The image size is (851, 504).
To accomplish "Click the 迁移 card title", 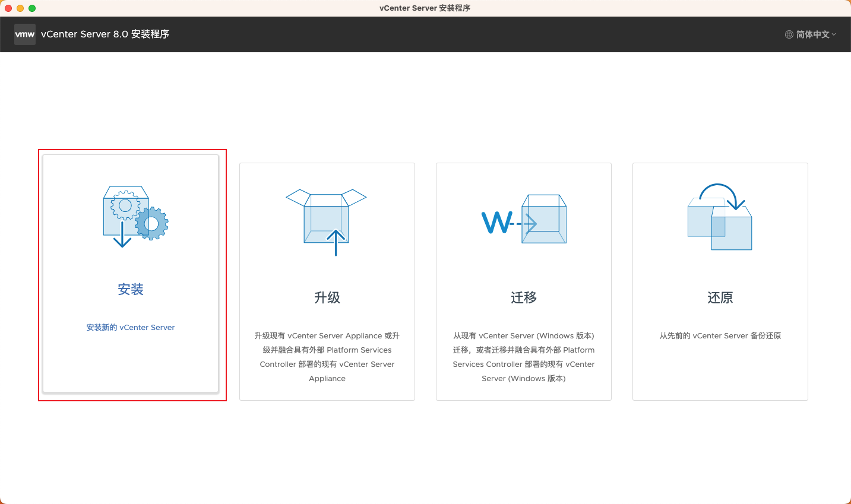I will [524, 297].
